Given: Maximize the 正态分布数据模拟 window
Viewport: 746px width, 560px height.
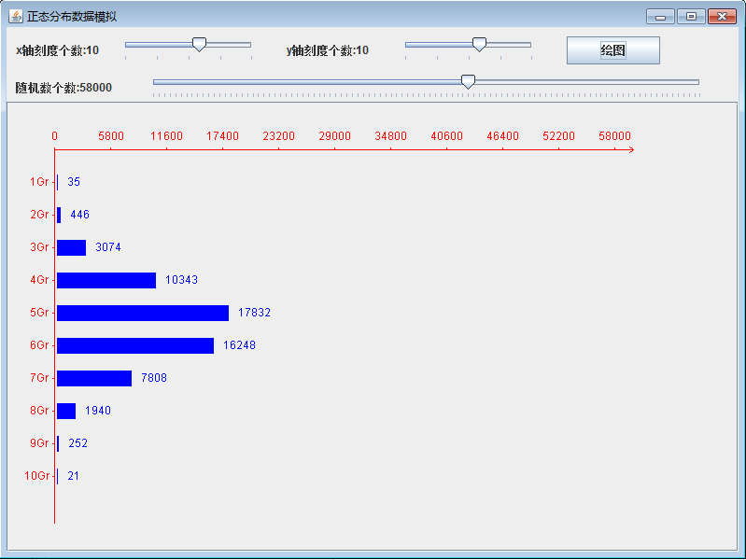Looking at the screenshot, I should [691, 17].
